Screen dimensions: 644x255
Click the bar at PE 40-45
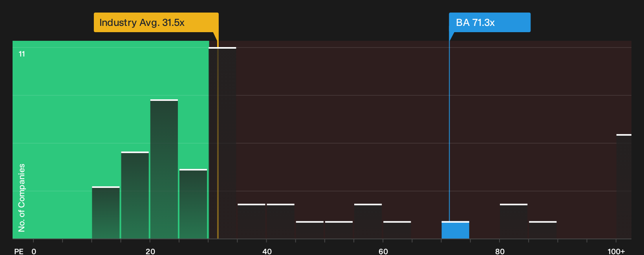click(x=281, y=221)
